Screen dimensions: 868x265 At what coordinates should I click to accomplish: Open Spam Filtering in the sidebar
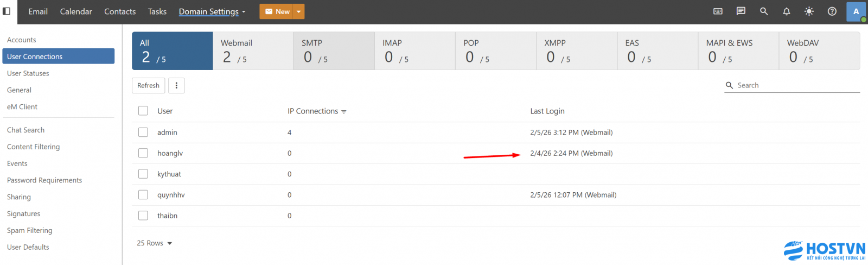coord(30,230)
